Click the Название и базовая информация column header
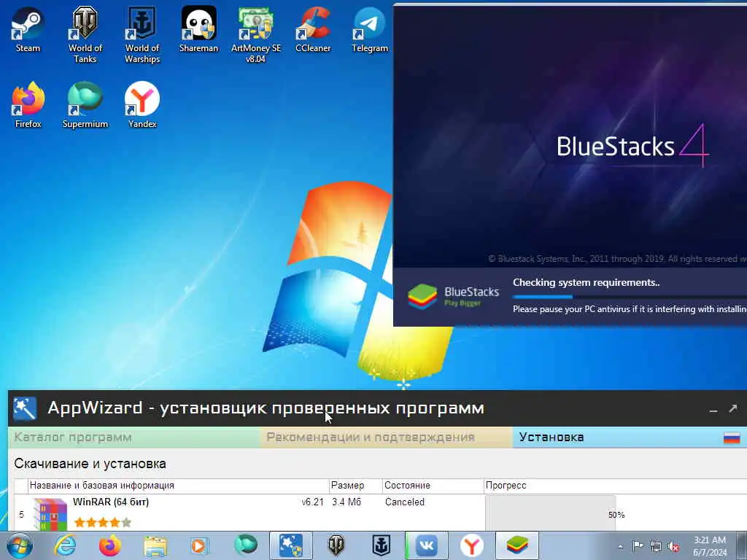 point(179,485)
